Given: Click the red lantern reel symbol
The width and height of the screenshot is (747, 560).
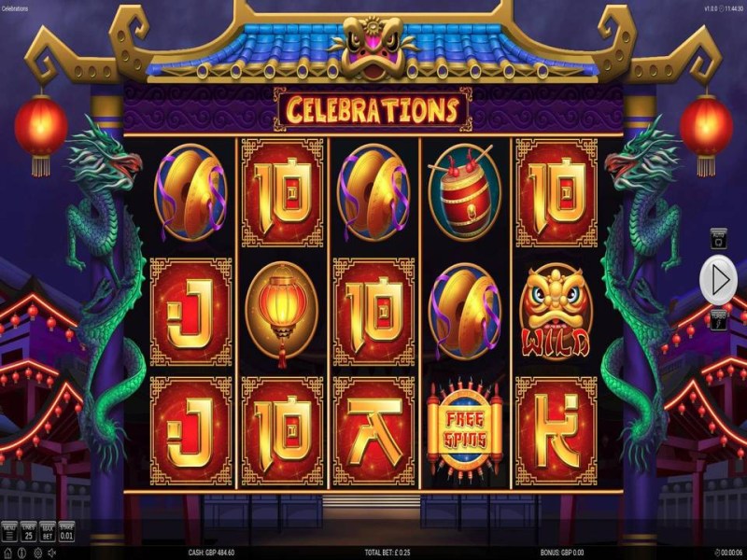Looking at the screenshot, I should pos(282,313).
